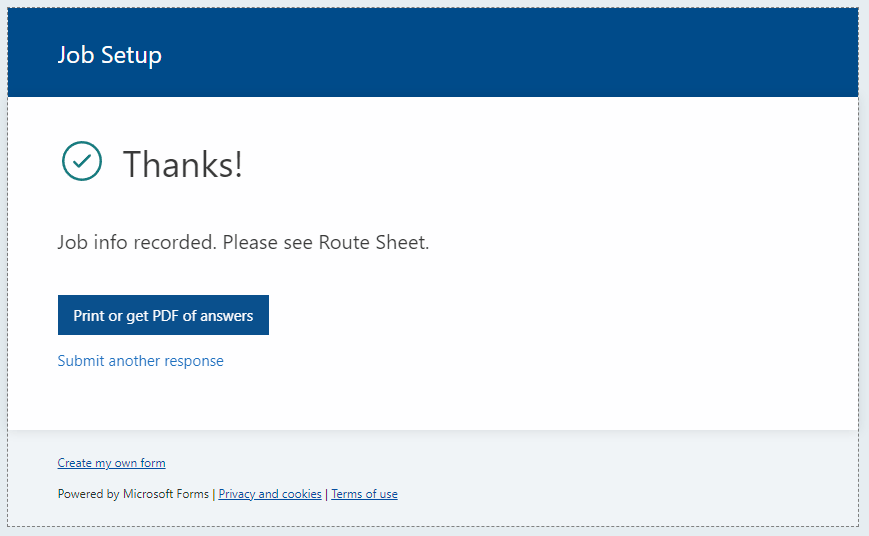This screenshot has width=869, height=536.
Task: Click the teal checkmark circle icon
Action: pyautogui.click(x=81, y=161)
